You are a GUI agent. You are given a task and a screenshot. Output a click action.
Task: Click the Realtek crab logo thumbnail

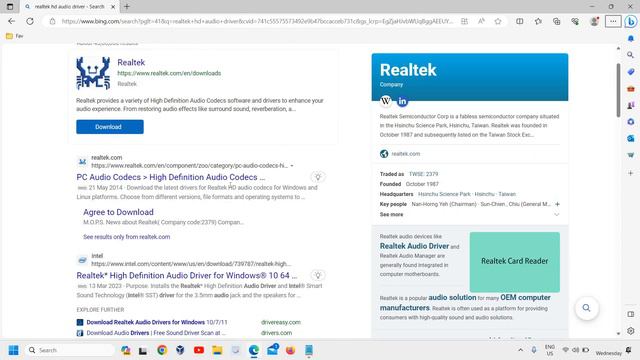[x=93, y=73]
